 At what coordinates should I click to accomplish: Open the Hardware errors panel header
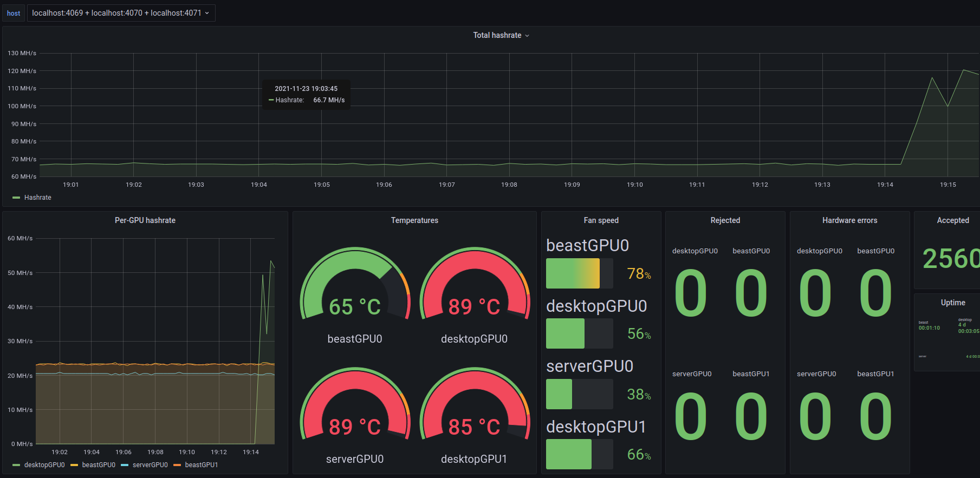(x=849, y=220)
